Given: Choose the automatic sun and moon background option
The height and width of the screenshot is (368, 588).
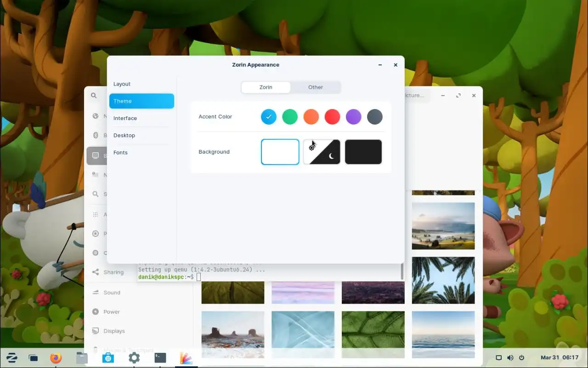Looking at the screenshot, I should tap(322, 152).
